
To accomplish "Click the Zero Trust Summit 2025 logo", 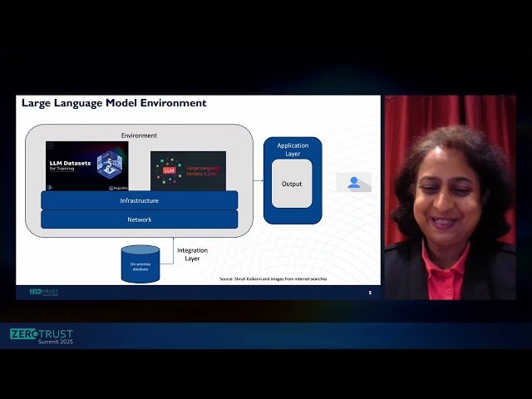I will pos(42,337).
